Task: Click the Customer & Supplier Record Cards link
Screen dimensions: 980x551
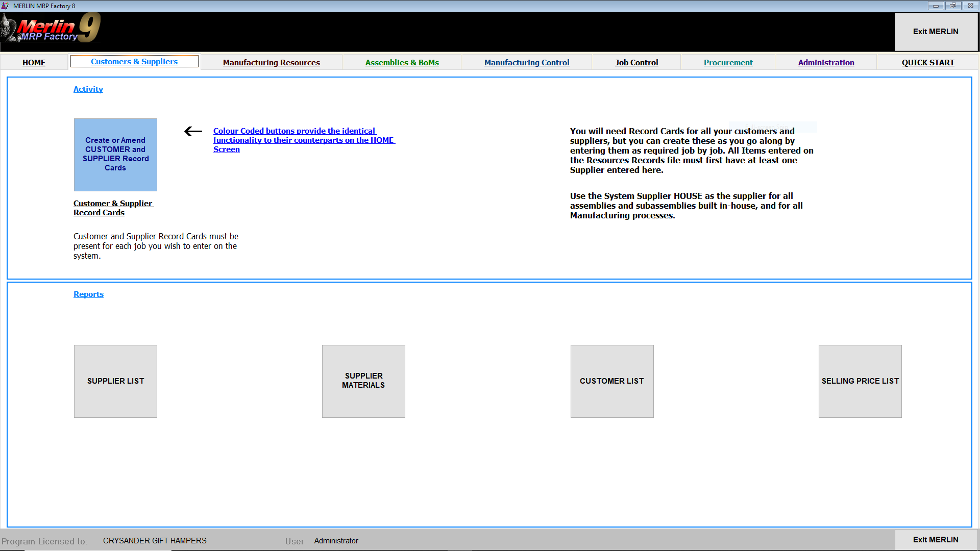Action: click(113, 208)
